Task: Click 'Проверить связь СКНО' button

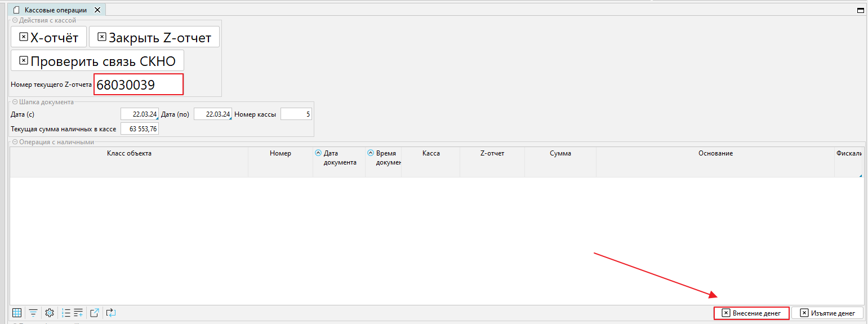Action: 97,61
